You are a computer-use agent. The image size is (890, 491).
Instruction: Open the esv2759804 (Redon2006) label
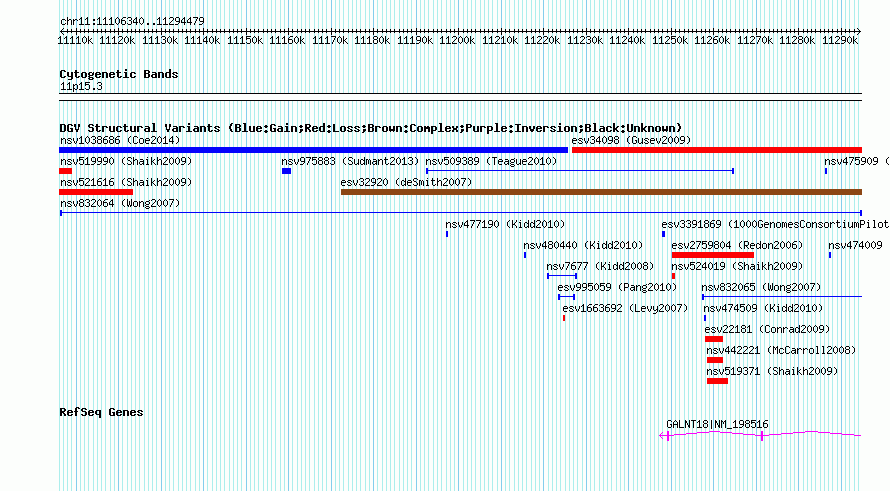tap(737, 245)
